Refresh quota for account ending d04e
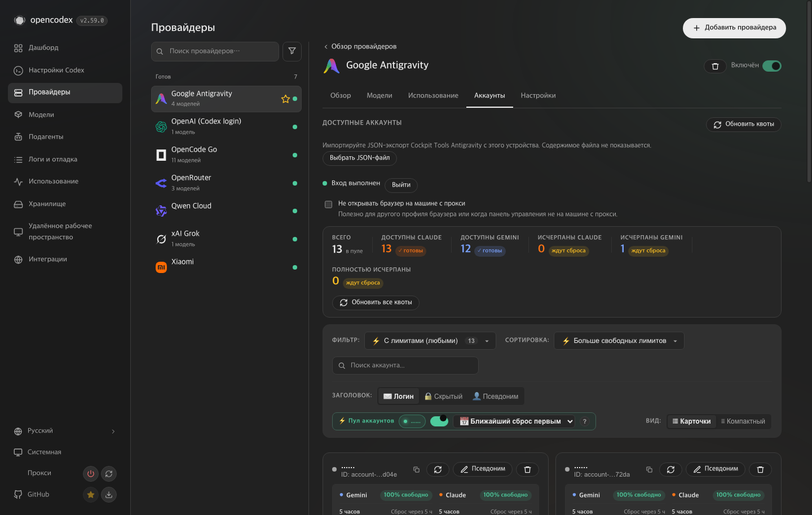Image resolution: width=812 pixels, height=515 pixels. click(438, 469)
